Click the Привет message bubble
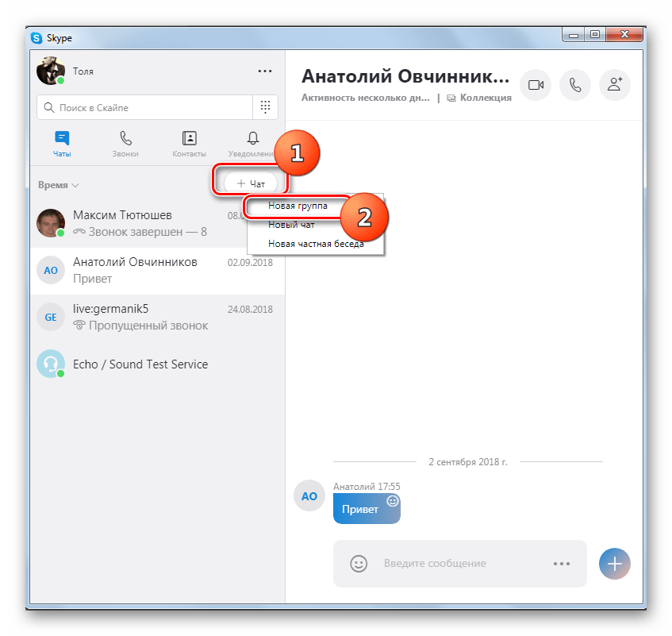 [x=367, y=509]
